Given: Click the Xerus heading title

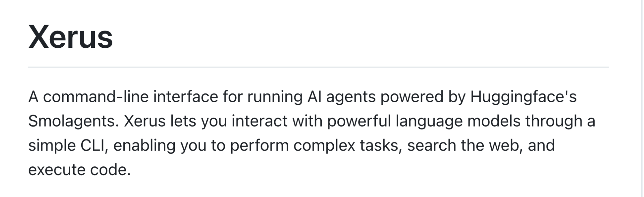Looking at the screenshot, I should [71, 37].
